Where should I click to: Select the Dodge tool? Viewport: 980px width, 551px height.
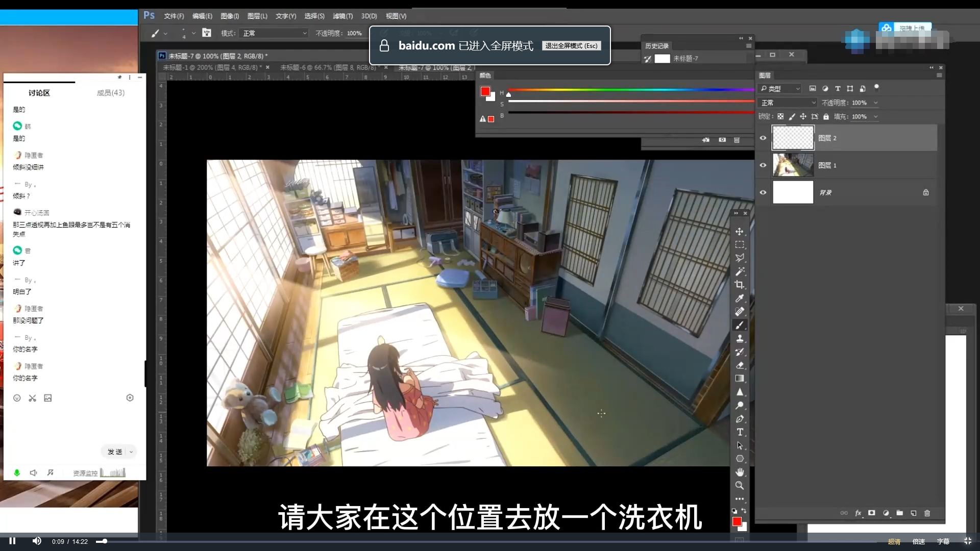[x=739, y=406]
